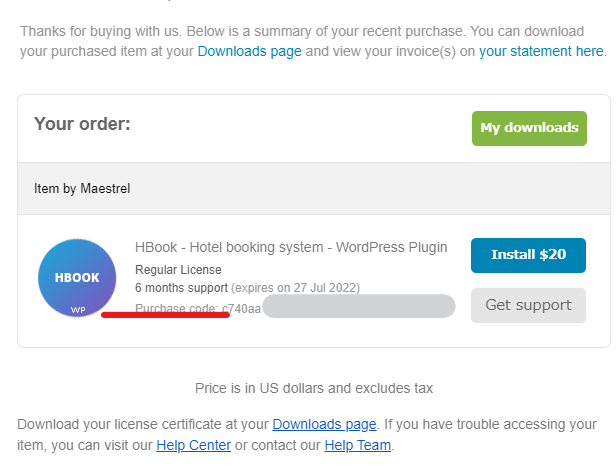This screenshot has height=475, width=616.
Task: Visit the Help Center link
Action: 193,445
